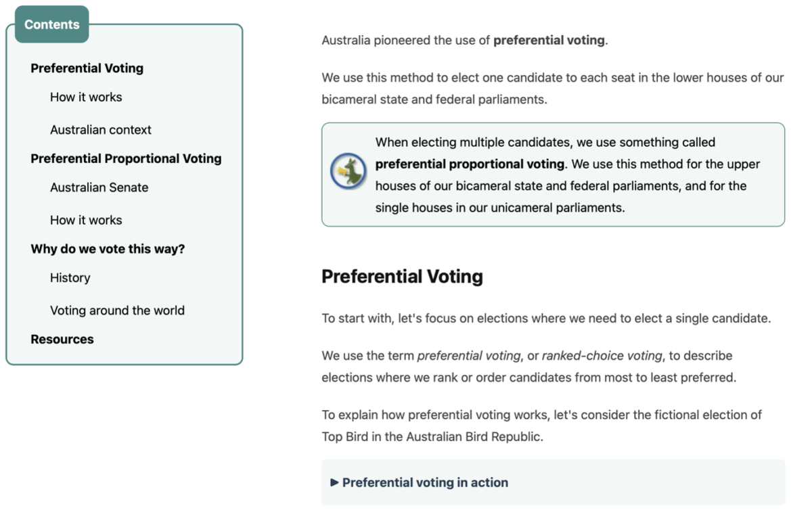Open "Voting around the world" from contents

click(x=117, y=311)
